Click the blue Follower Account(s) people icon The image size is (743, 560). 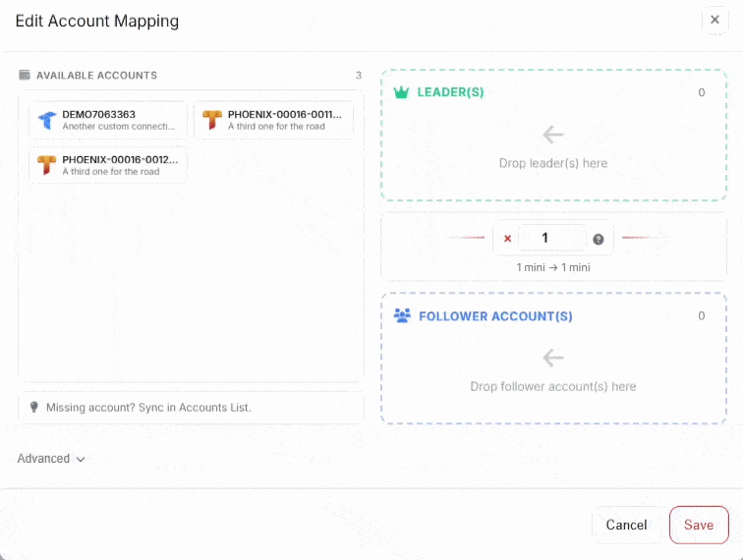(402, 316)
